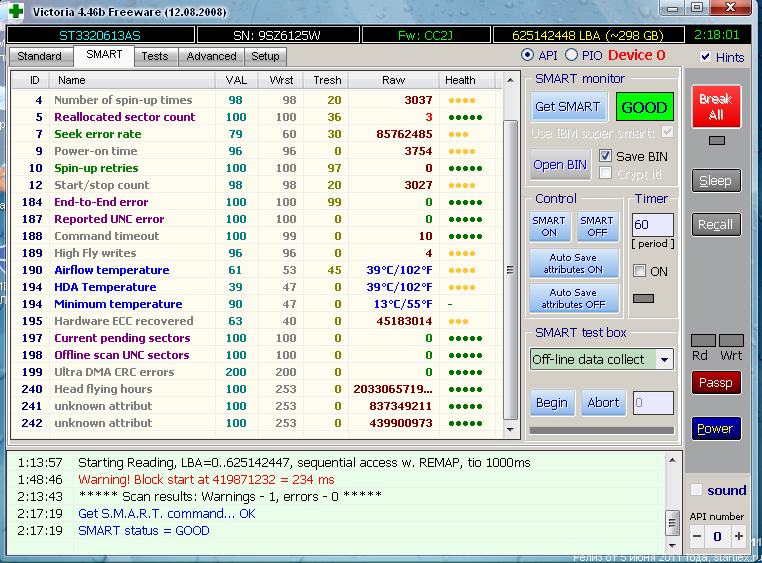Click Begin in SMART test box
Screen dimensions: 762x563
click(x=552, y=403)
